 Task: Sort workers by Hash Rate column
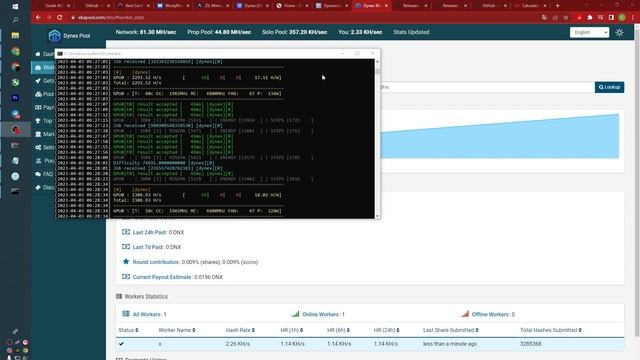coord(240,330)
